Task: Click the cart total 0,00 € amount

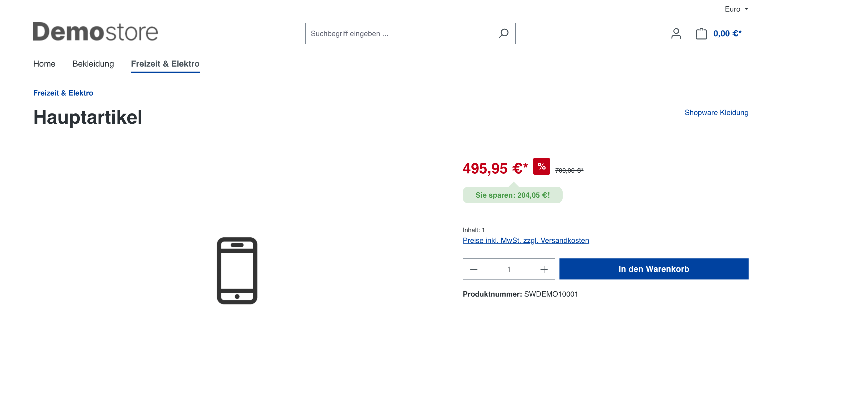Action: (727, 33)
